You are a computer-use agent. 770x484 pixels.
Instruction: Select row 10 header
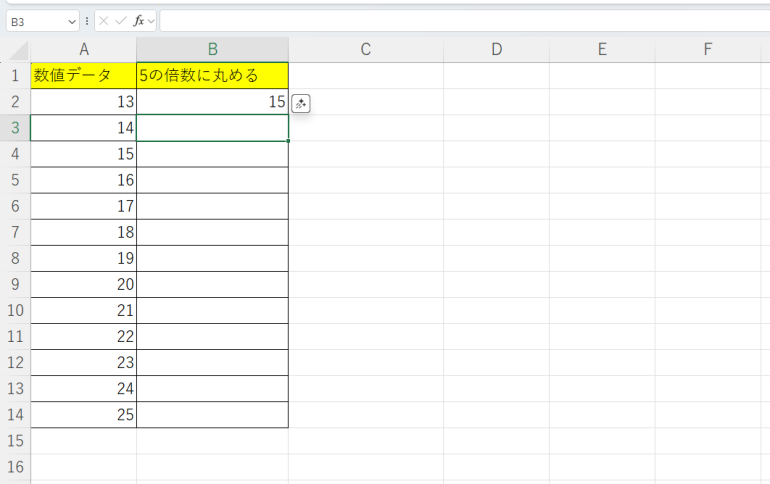coord(15,310)
